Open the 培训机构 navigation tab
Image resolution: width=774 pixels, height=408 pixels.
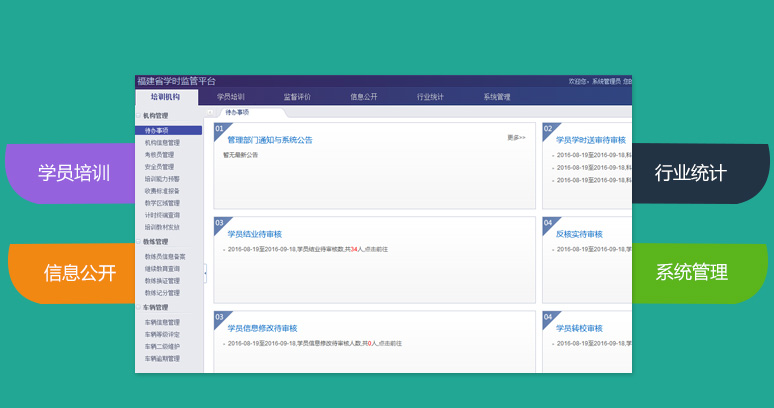pos(166,97)
